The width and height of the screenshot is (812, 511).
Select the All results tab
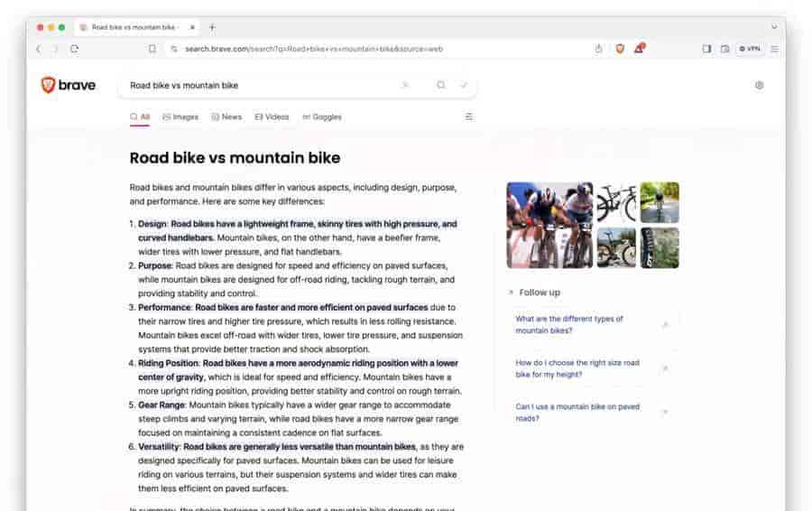coord(140,117)
